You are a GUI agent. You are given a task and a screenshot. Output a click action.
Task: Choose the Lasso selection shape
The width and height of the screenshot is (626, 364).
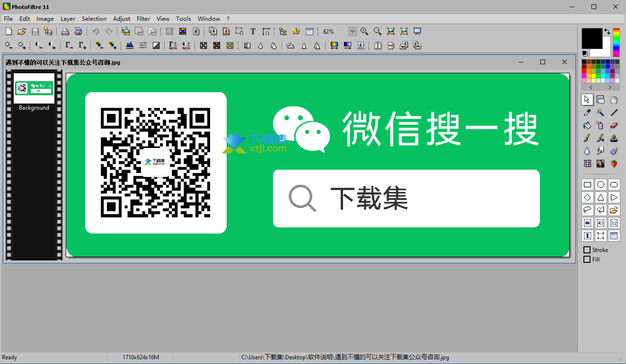coord(587,210)
